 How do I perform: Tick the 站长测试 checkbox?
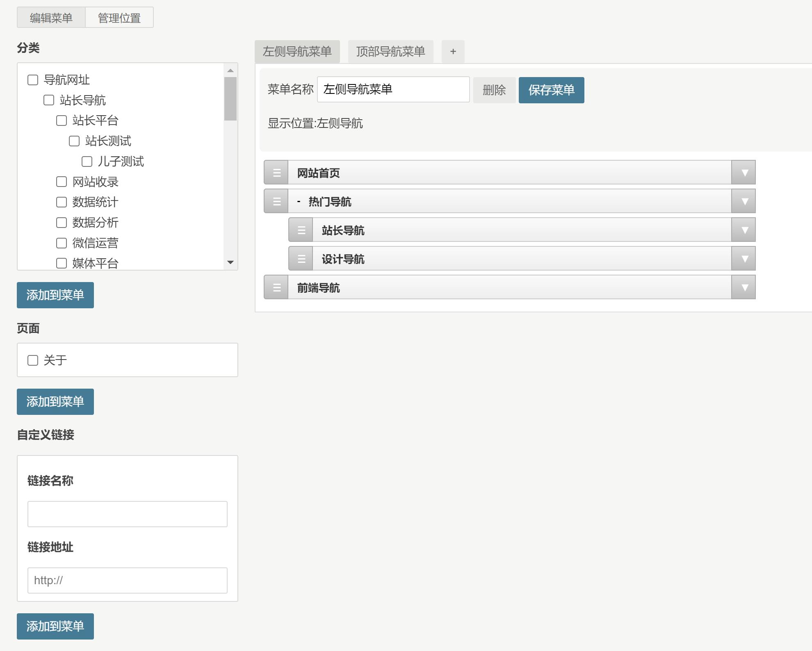[x=74, y=141]
